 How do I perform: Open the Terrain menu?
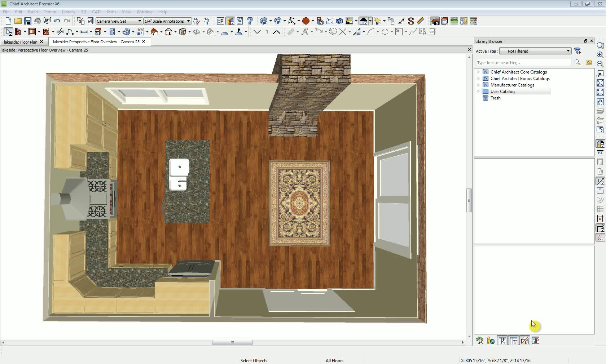click(50, 12)
